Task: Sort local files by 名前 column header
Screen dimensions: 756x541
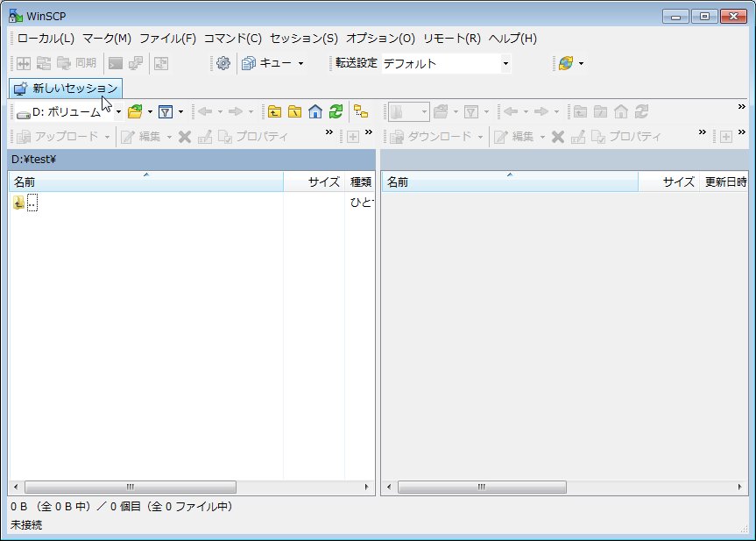Action: point(145,182)
